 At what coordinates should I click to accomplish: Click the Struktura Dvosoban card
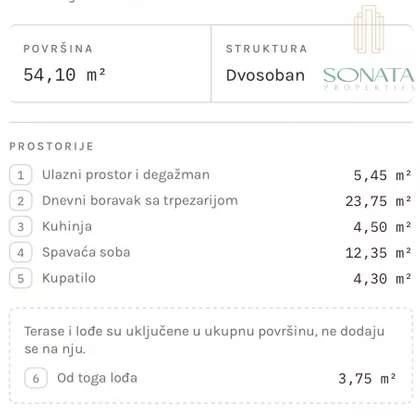pos(312,63)
